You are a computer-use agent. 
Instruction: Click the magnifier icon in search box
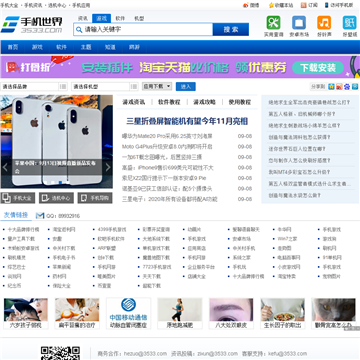coord(79,30)
